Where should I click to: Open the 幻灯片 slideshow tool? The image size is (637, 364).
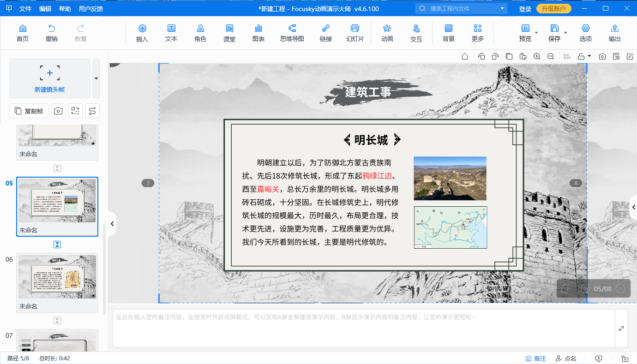click(355, 33)
